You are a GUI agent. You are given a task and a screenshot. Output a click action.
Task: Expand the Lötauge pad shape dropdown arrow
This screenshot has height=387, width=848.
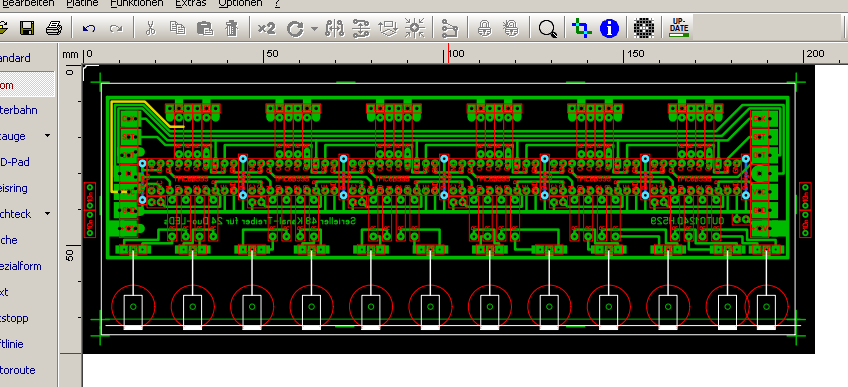click(x=48, y=136)
